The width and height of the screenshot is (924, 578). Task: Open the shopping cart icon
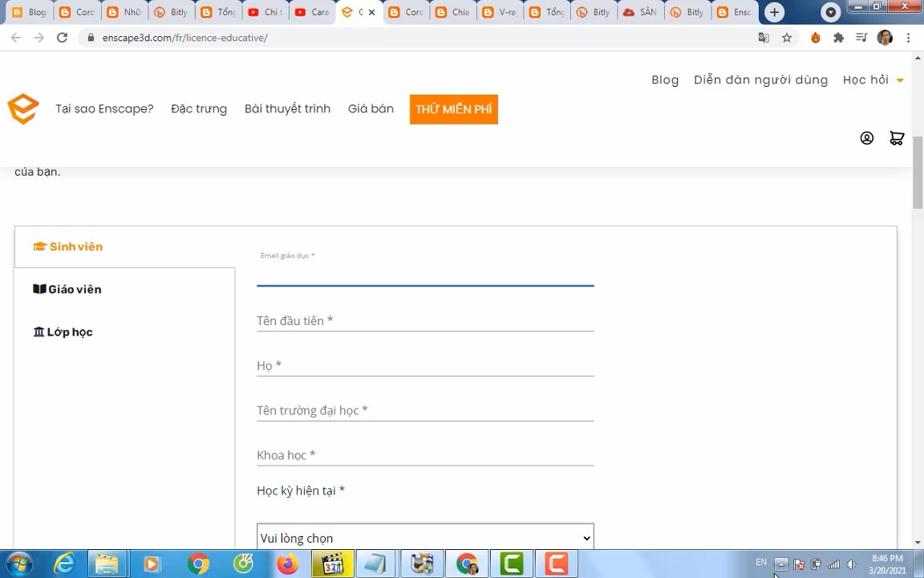(x=897, y=138)
